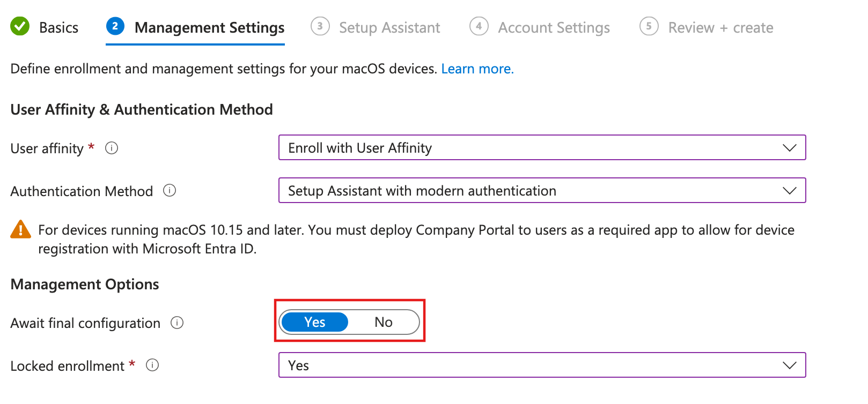Click the info icon beside Locked enrollment
The width and height of the screenshot is (868, 404).
tap(152, 365)
